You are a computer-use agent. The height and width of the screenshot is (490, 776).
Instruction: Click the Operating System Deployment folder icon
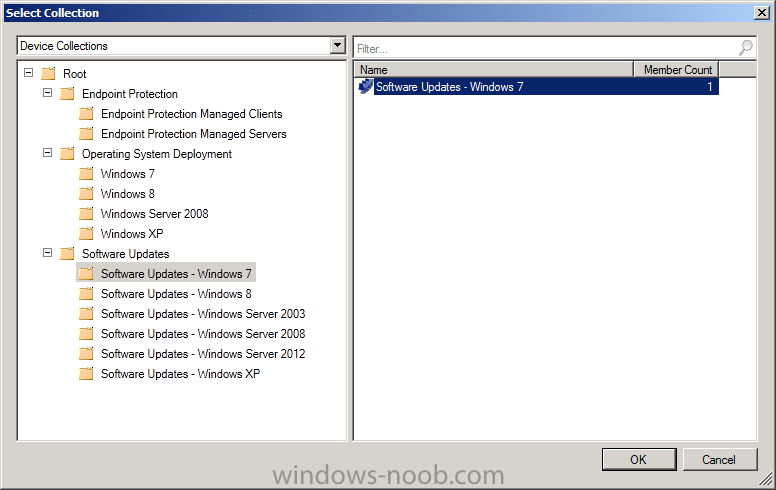click(67, 153)
